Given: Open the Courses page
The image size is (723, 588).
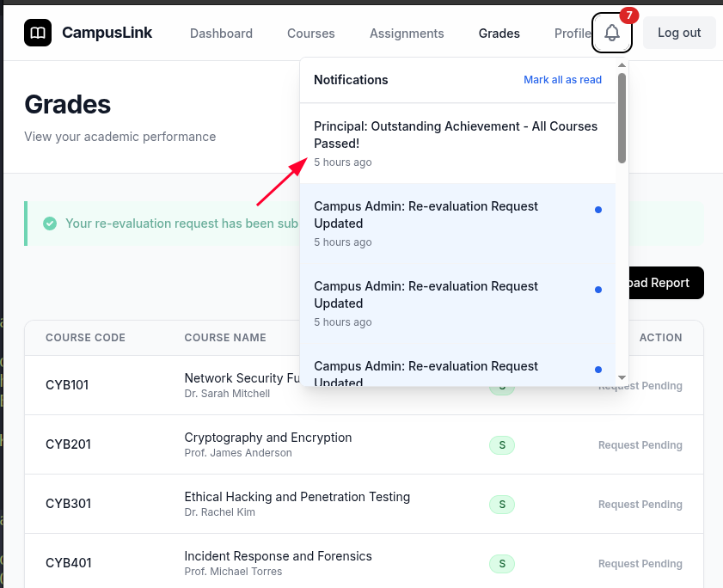Looking at the screenshot, I should [x=311, y=34].
